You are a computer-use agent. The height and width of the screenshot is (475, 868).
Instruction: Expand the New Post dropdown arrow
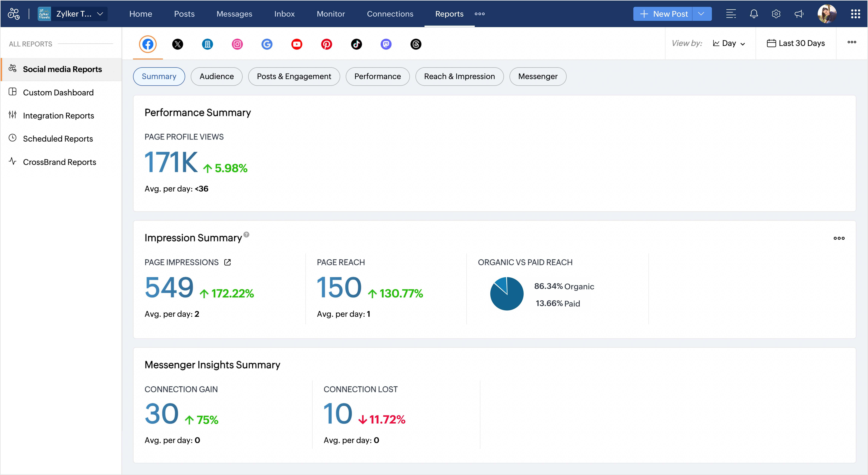tap(702, 14)
